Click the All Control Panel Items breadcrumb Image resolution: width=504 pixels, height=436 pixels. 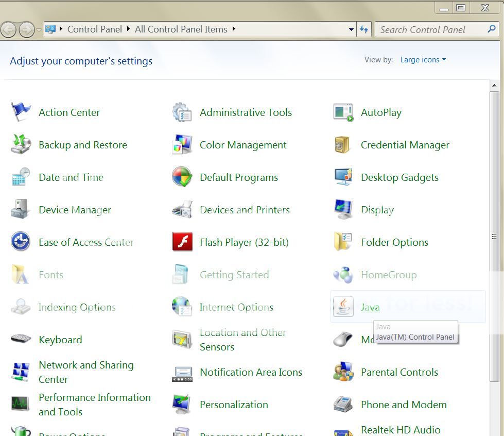pos(181,29)
